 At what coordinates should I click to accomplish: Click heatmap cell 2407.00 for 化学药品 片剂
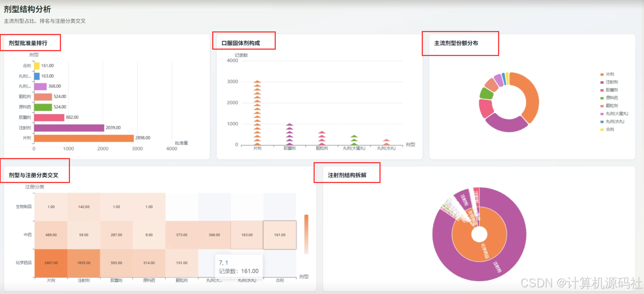click(x=51, y=263)
